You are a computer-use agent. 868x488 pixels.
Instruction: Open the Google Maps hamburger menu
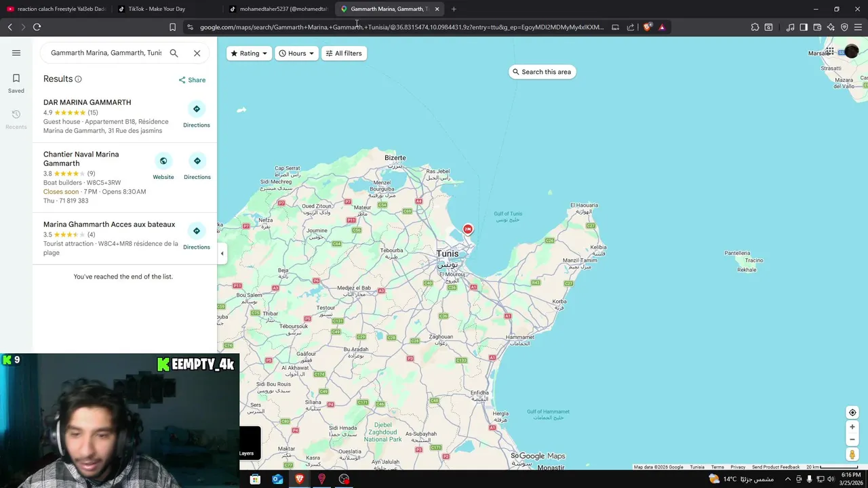point(16,53)
